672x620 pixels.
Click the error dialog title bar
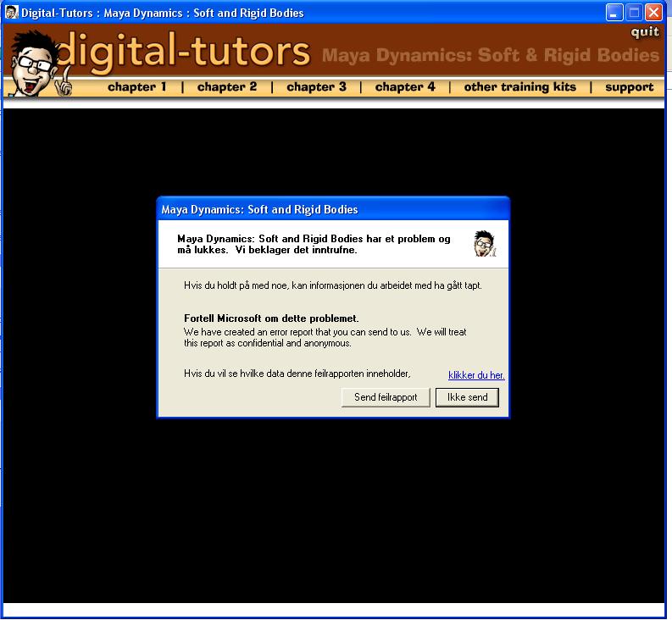(x=333, y=209)
